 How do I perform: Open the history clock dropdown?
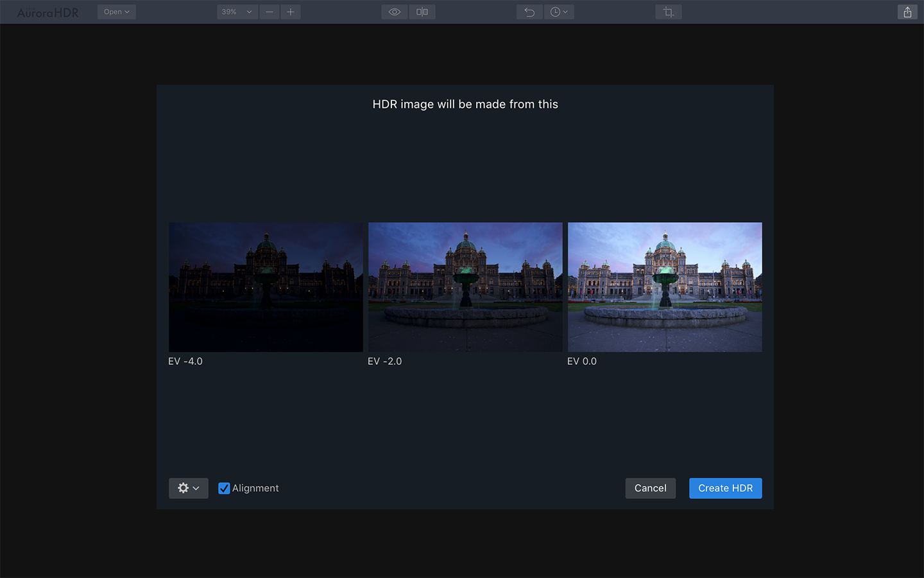(x=559, y=12)
